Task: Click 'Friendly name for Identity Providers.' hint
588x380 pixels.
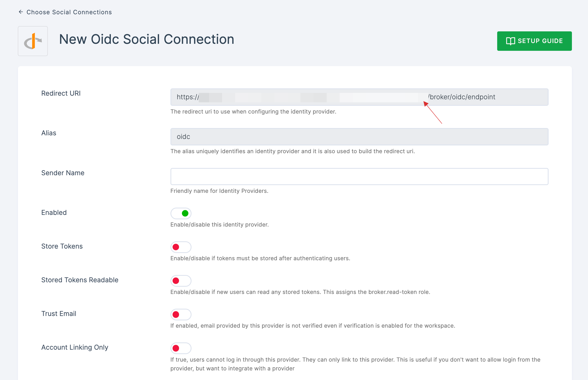Action: pos(219,191)
